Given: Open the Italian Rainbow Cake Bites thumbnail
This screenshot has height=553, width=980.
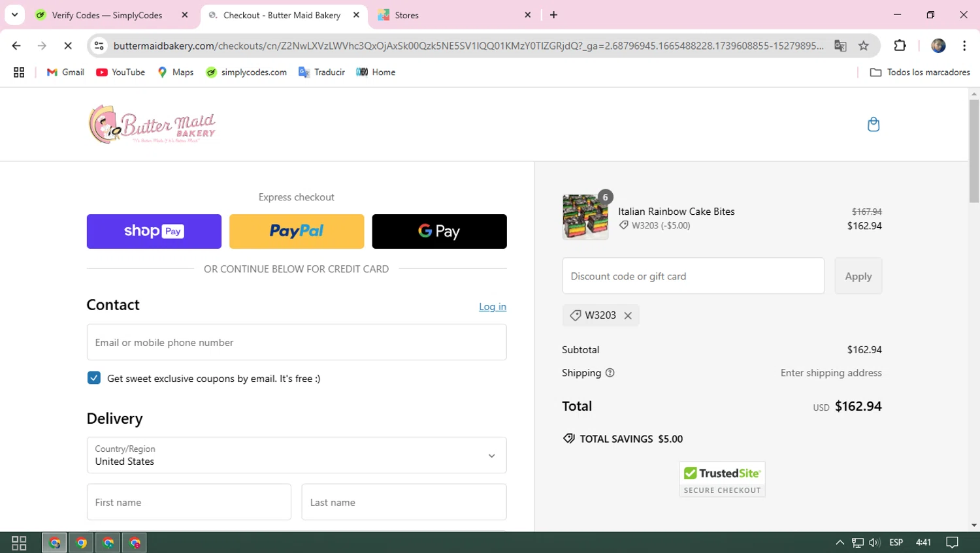Looking at the screenshot, I should [x=585, y=217].
